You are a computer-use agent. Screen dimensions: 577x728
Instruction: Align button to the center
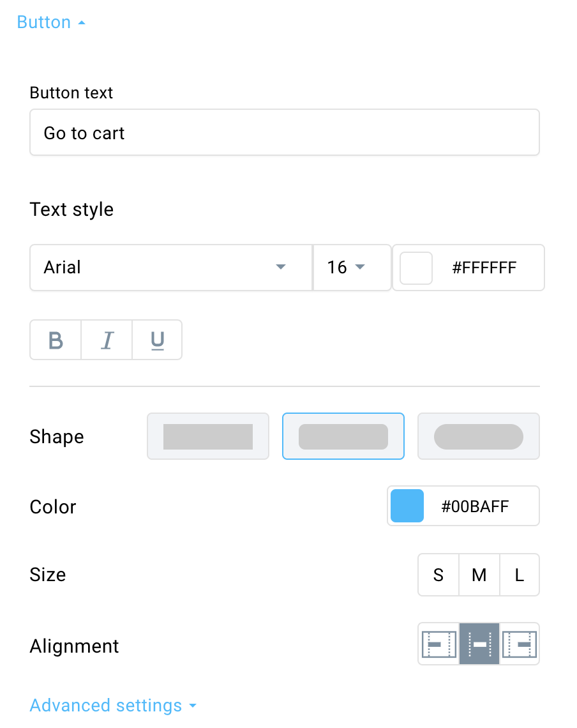(x=479, y=644)
